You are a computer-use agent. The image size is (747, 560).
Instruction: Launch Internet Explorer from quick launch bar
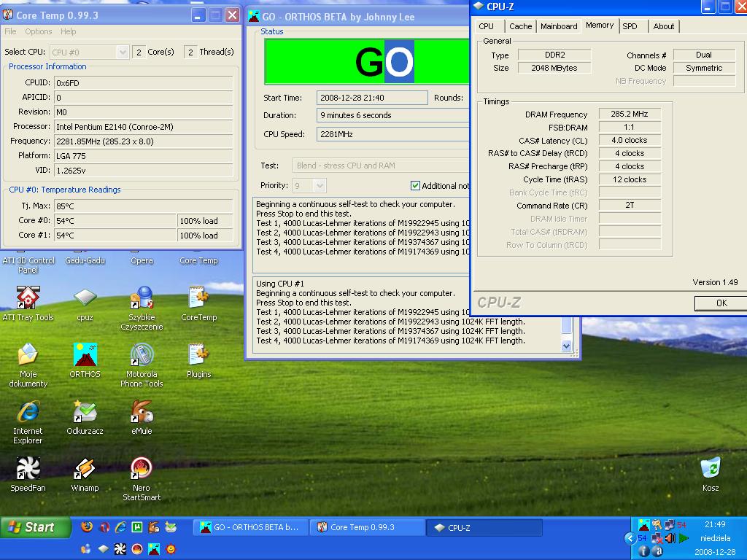pyautogui.click(x=120, y=526)
